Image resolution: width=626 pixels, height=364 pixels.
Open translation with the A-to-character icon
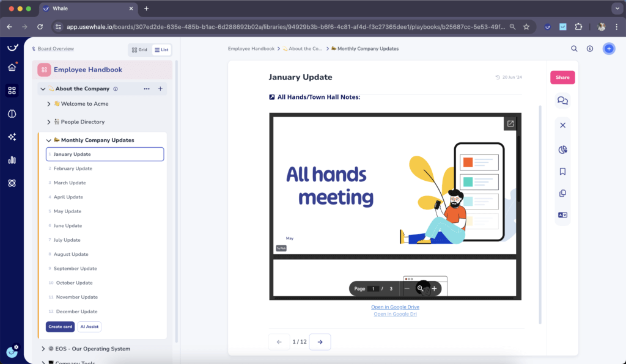tap(562, 215)
